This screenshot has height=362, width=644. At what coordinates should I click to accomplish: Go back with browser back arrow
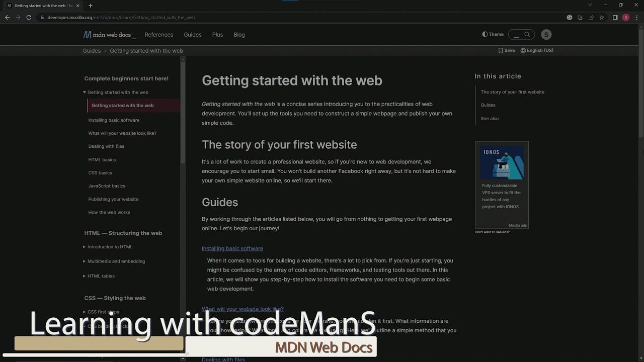(x=7, y=18)
